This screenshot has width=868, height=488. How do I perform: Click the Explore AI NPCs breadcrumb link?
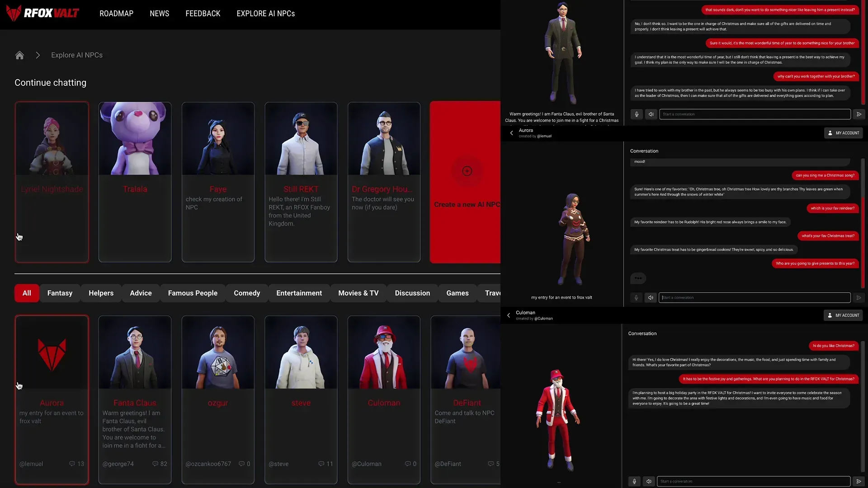click(x=77, y=55)
